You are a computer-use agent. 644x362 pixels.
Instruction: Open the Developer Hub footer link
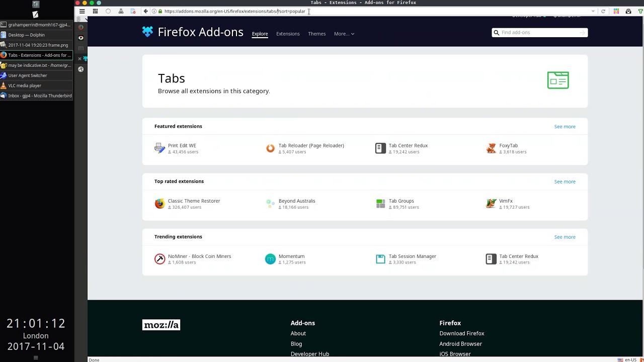pos(309,354)
